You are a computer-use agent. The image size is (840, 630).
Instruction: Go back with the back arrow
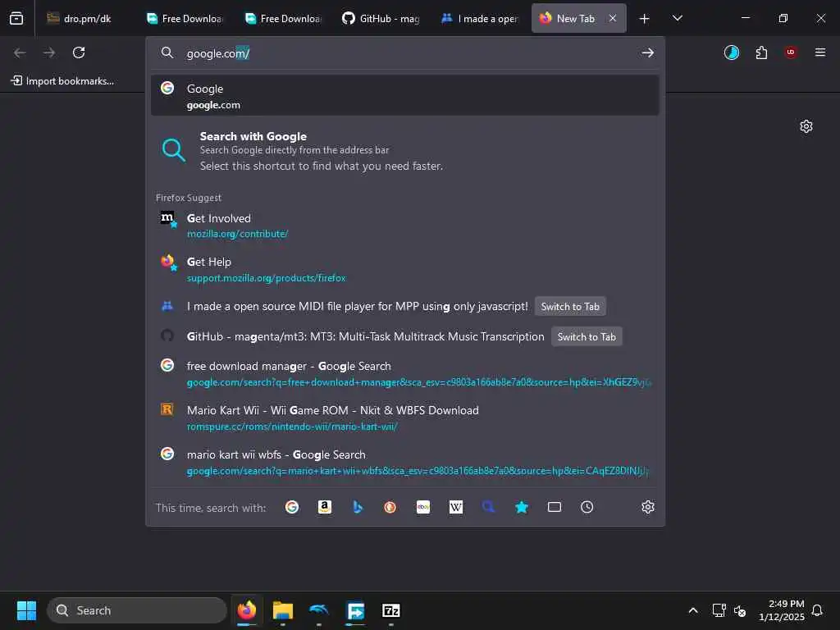[20, 52]
